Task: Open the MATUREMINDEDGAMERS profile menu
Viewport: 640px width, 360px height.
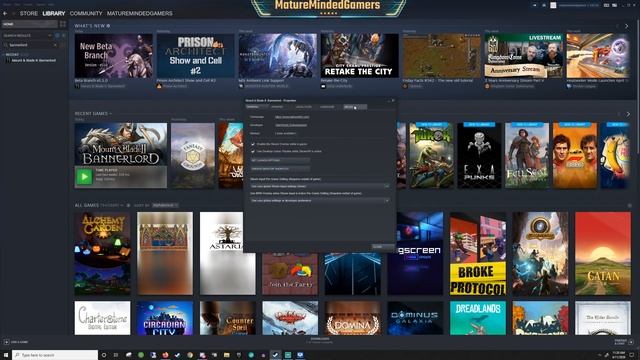Action: pos(140,13)
